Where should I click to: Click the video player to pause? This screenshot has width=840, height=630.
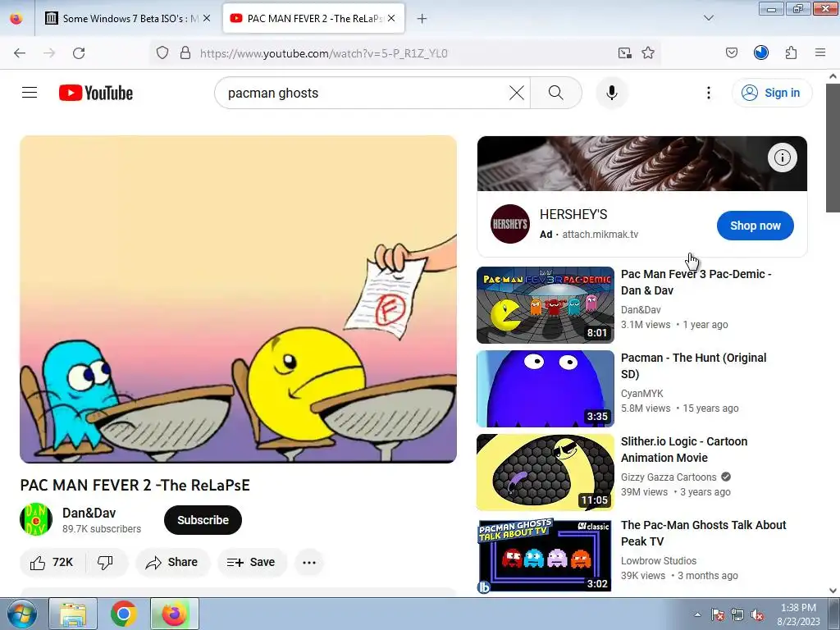(x=239, y=299)
